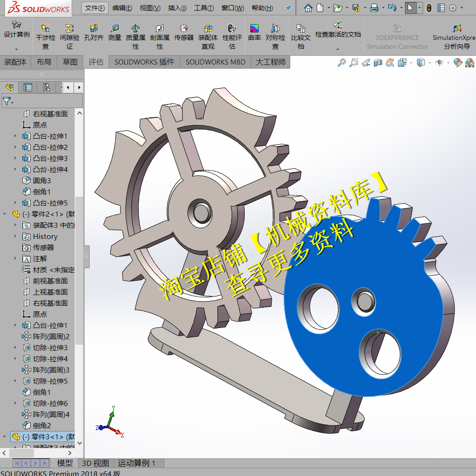
Task: Toggle the Select cursor tool
Action: click(x=411, y=8)
